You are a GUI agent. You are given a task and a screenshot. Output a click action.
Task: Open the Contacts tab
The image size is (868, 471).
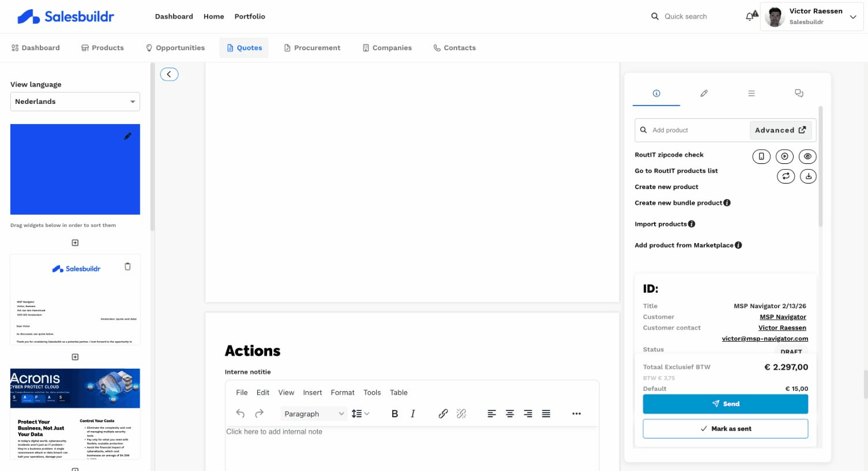454,48
